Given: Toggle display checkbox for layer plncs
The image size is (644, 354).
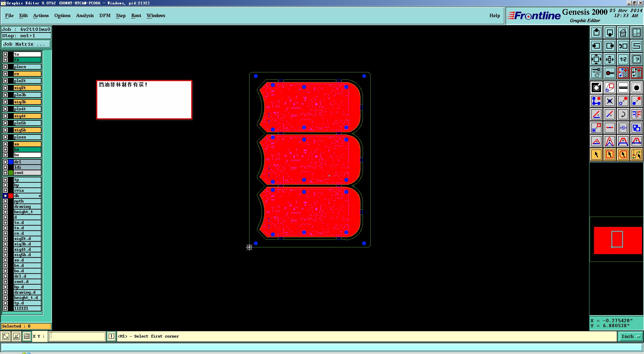Looking at the screenshot, I should (5, 67).
